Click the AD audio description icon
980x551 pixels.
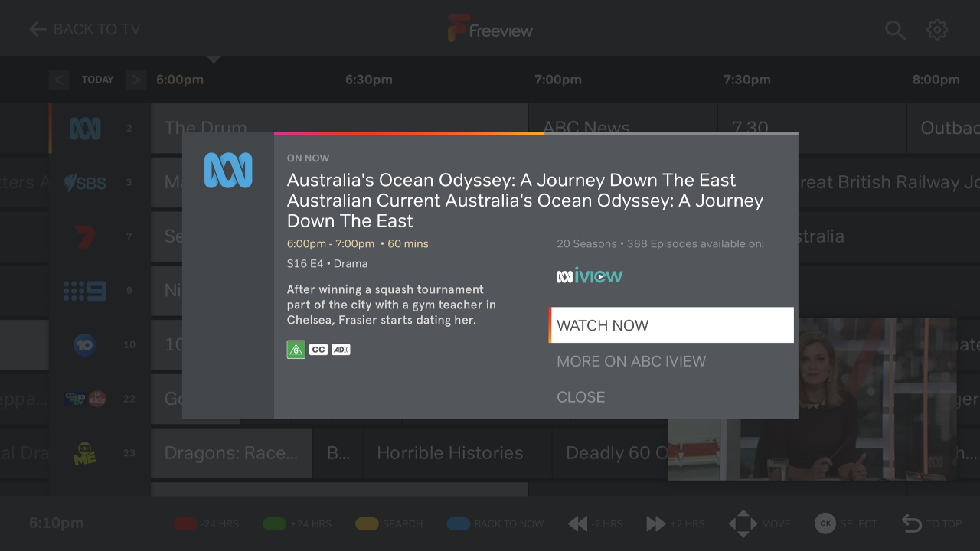[341, 350]
